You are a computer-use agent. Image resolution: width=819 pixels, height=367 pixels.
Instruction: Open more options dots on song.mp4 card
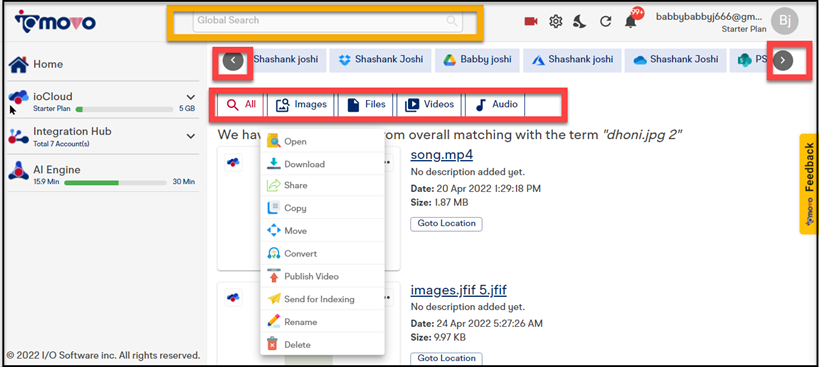tap(388, 162)
